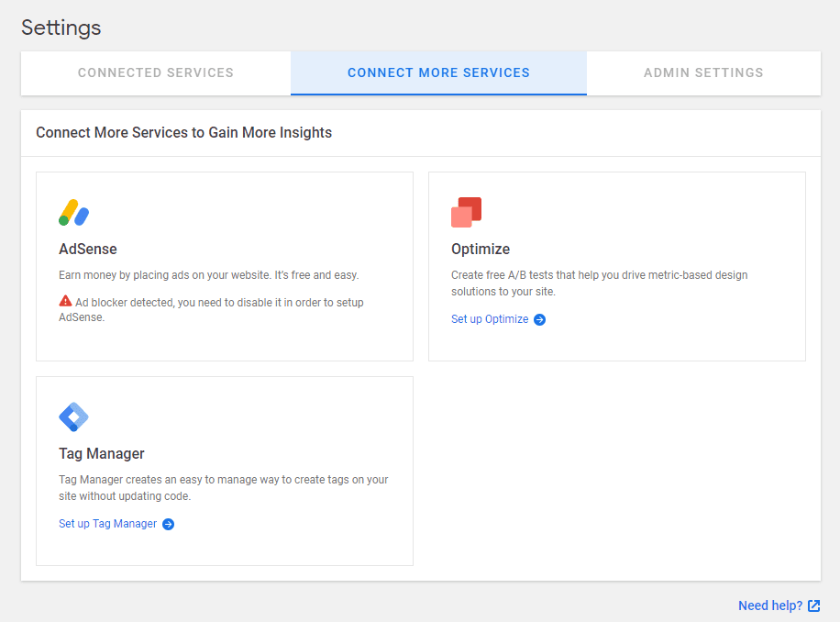840x622 pixels.
Task: Click the ad blocker detected warning message
Action: 211,305
